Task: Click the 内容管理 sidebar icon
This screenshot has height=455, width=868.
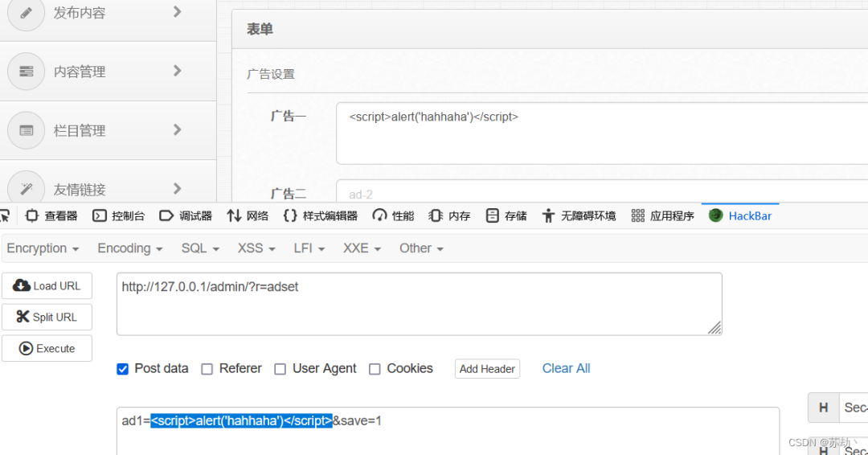Action: [26, 72]
